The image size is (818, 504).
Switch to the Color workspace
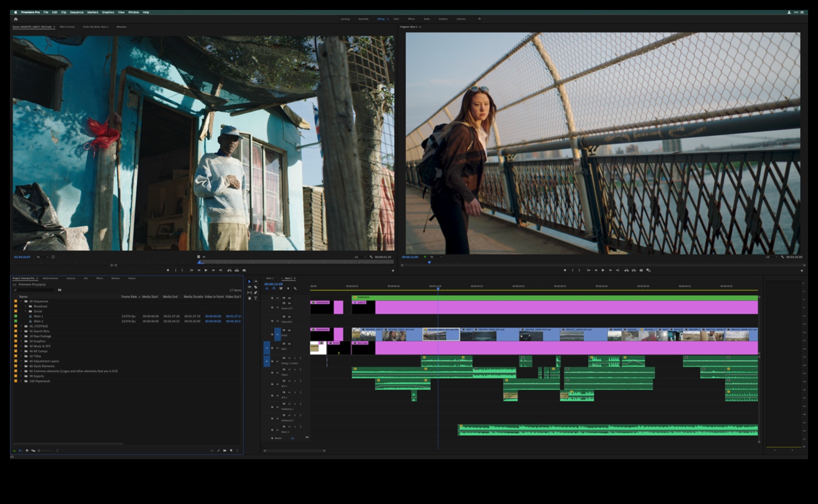(x=396, y=19)
